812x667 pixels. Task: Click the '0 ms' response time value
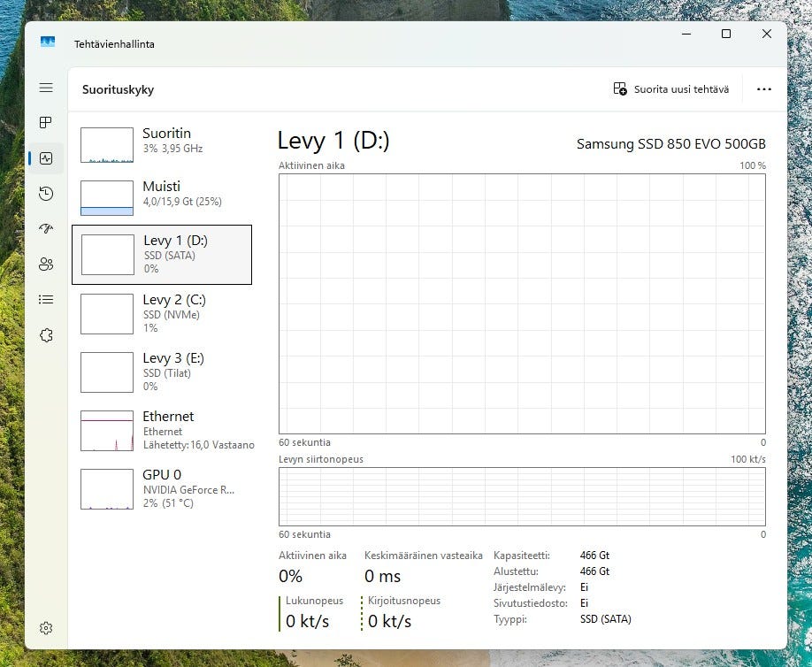383,576
